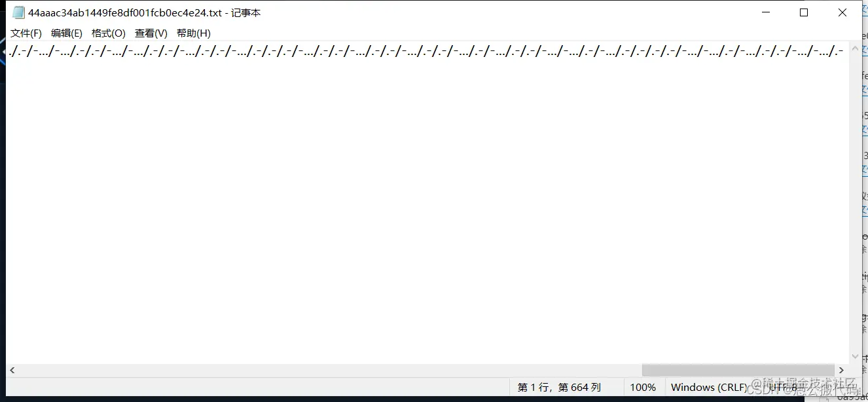Screen dimensions: 868x402
Task: Open the 帮助(H) menu
Action: (x=194, y=33)
